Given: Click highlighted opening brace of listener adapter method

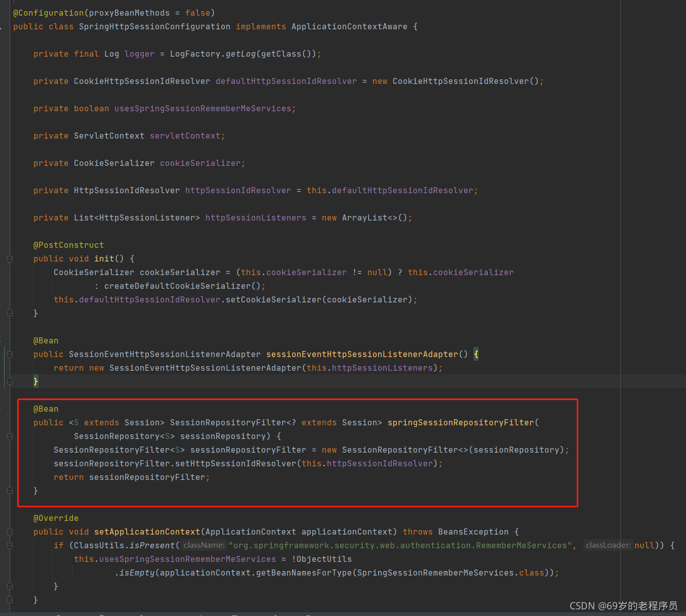Looking at the screenshot, I should pos(476,355).
